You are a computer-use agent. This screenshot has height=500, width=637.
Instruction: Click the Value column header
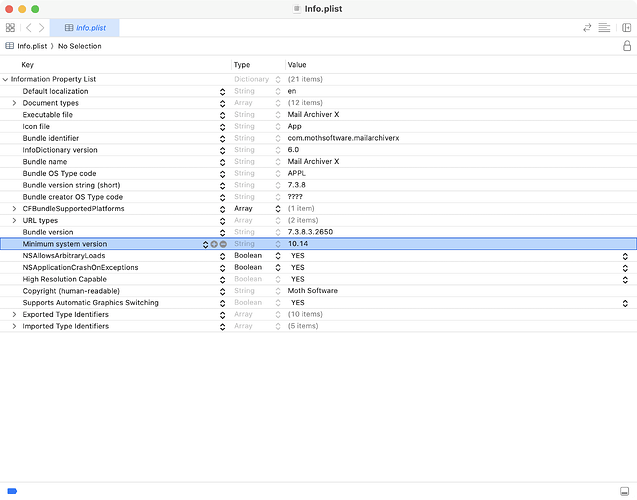(x=297, y=65)
